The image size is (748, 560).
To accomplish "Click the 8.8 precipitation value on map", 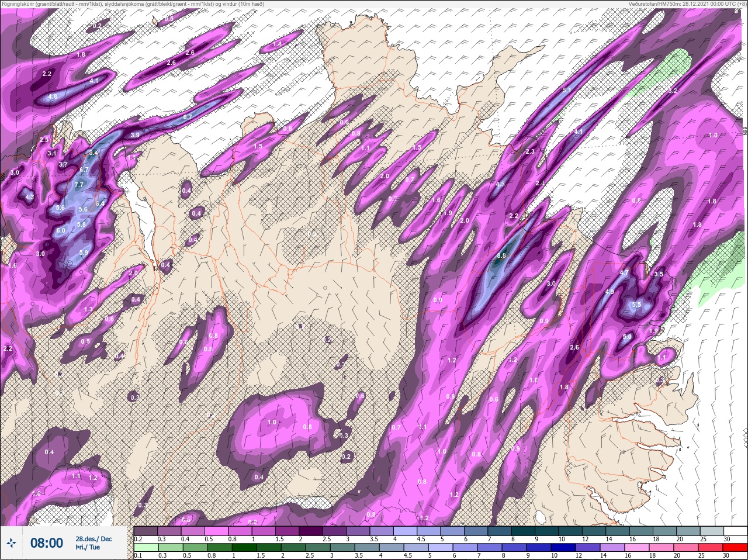I will click(501, 255).
